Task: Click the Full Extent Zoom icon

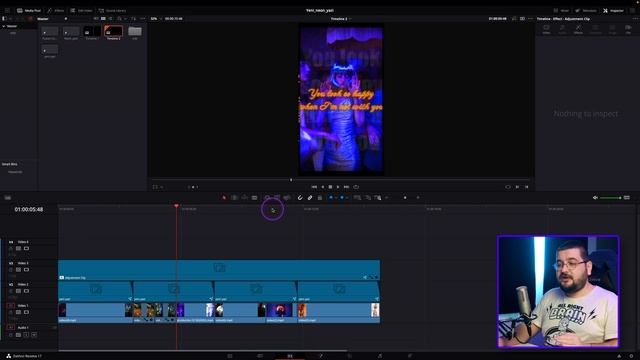Action: 357,198
